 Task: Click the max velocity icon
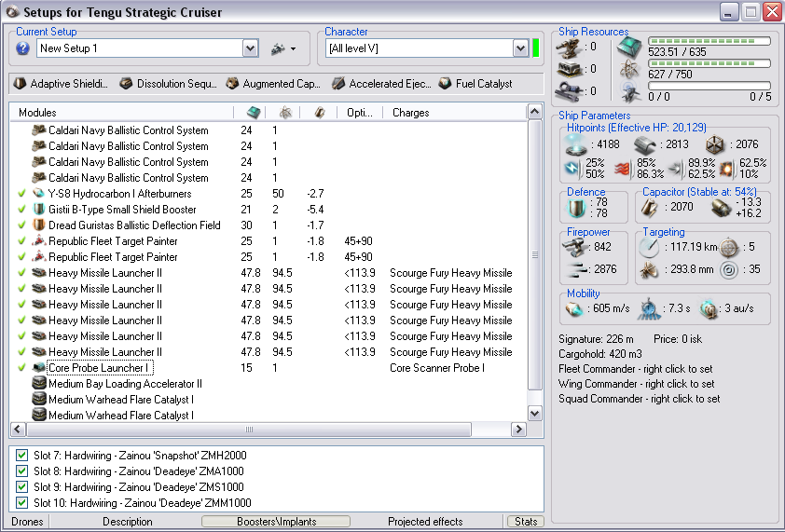[574, 308]
